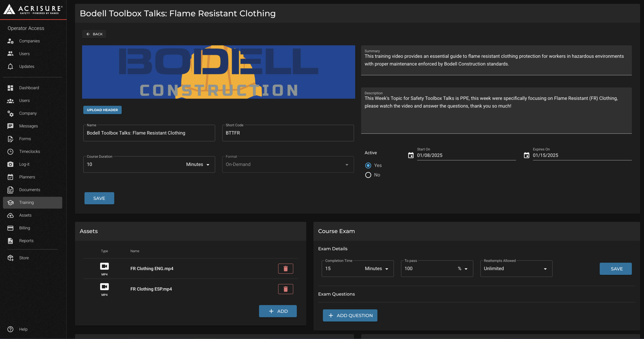Open the Documents icon in sidebar
This screenshot has height=339, width=644.
(10, 190)
